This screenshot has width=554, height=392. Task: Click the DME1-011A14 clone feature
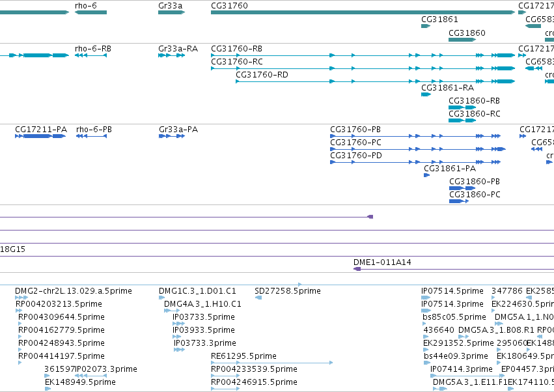(x=454, y=270)
